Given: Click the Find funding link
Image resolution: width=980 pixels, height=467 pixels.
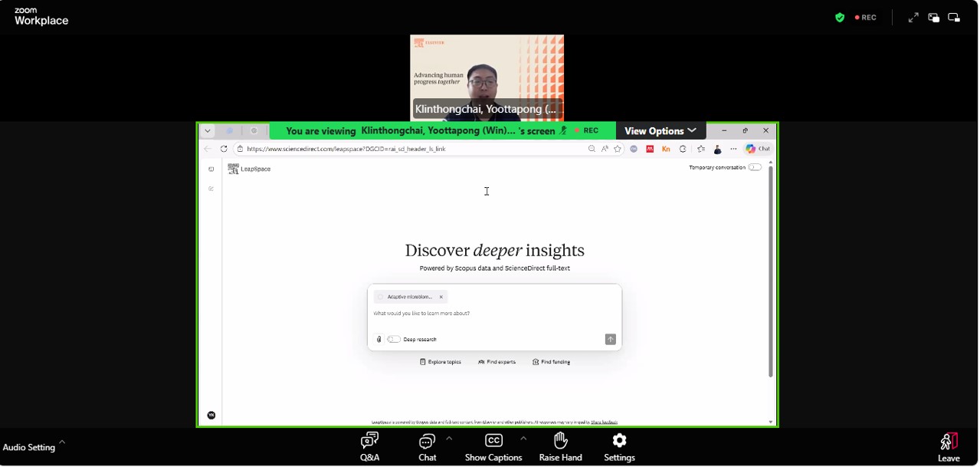Looking at the screenshot, I should coord(551,362).
